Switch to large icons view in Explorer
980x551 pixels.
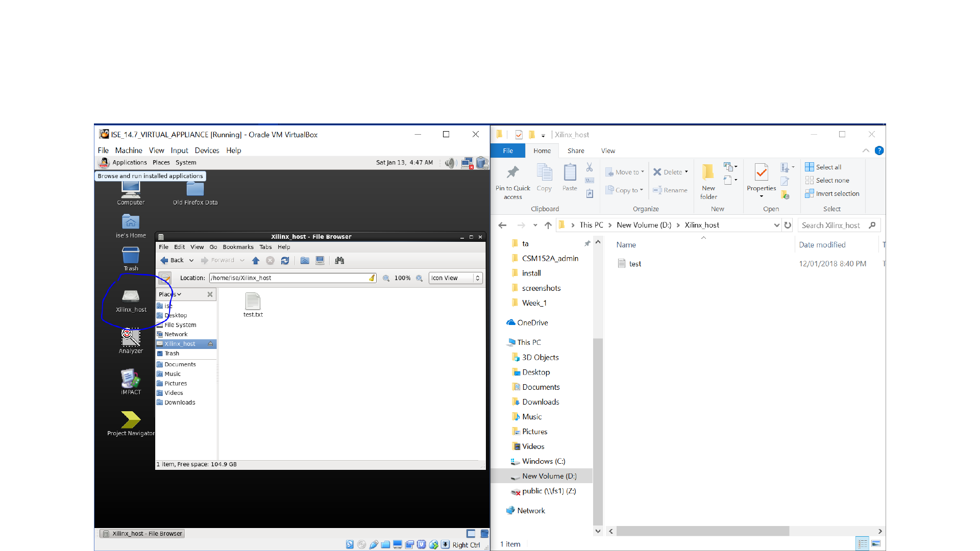(876, 544)
